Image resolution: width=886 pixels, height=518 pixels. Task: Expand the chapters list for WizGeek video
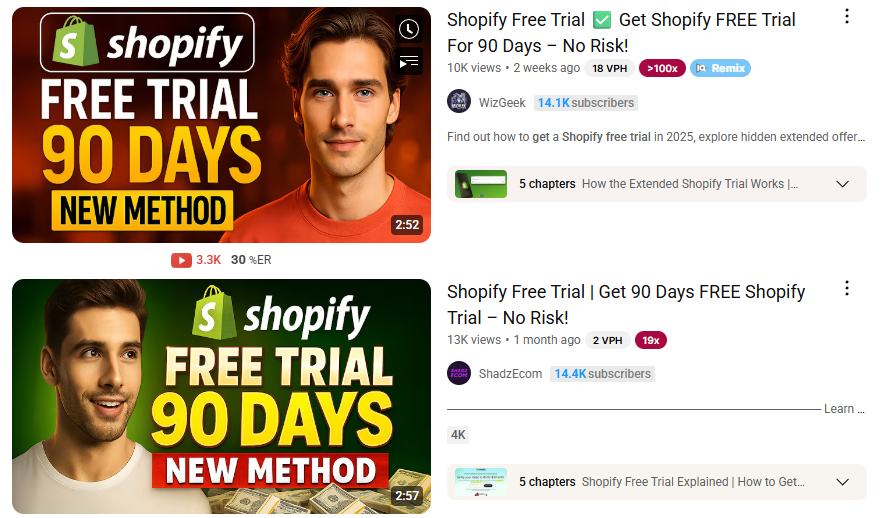[842, 184]
